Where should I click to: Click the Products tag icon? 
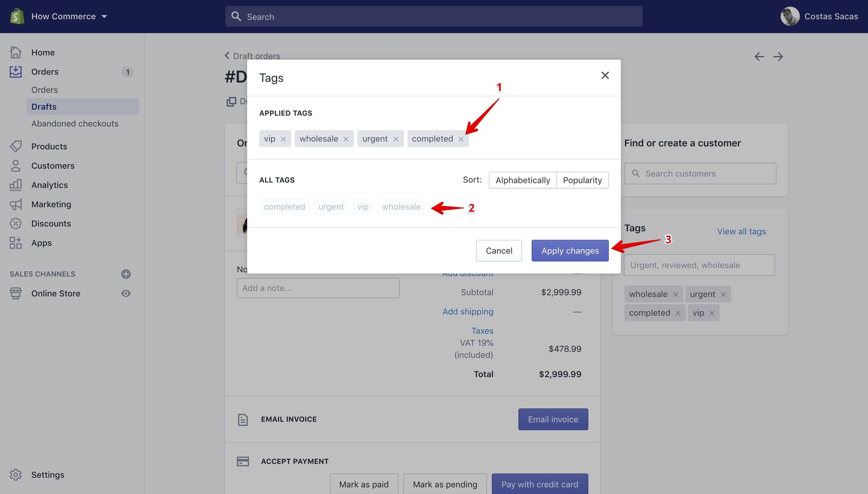point(16,146)
